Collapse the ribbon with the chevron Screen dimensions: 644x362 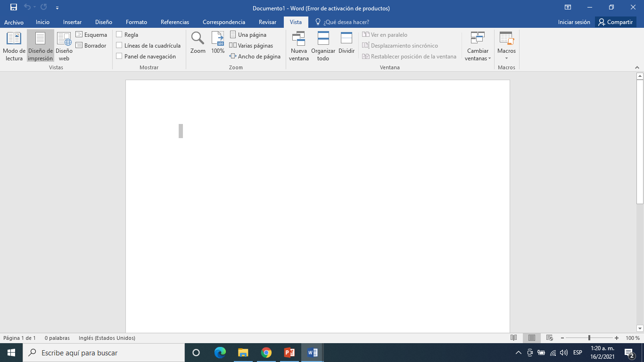(x=637, y=67)
